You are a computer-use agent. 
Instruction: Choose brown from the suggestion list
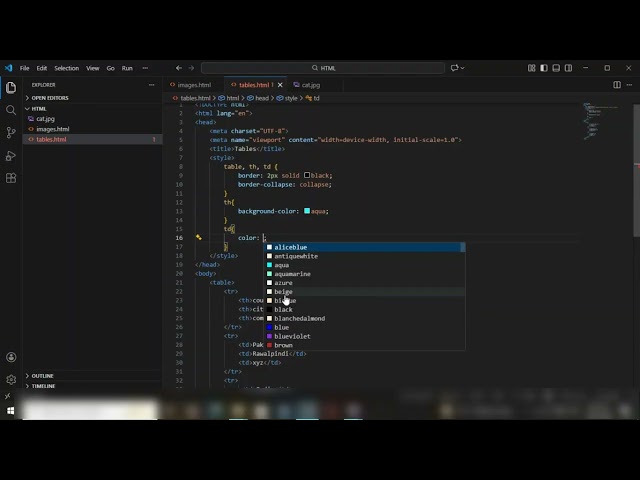[365, 345]
